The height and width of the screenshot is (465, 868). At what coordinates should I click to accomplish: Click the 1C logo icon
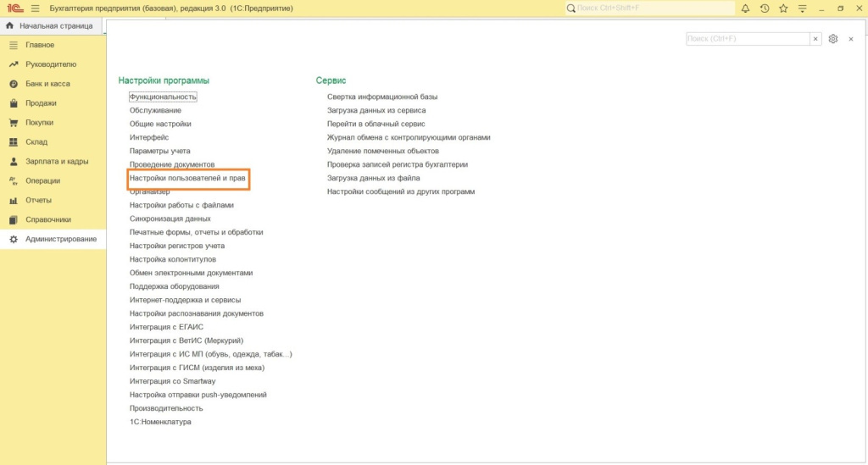(14, 8)
